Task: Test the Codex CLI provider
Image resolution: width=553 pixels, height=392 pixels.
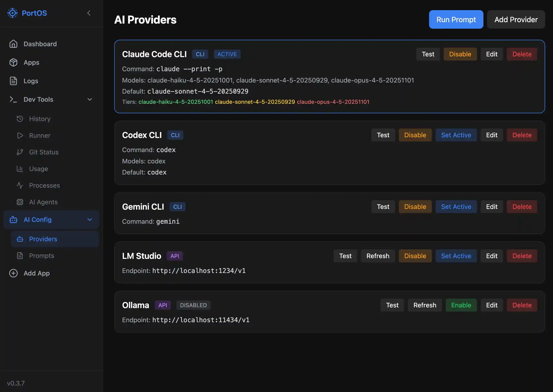Action: pyautogui.click(x=383, y=135)
